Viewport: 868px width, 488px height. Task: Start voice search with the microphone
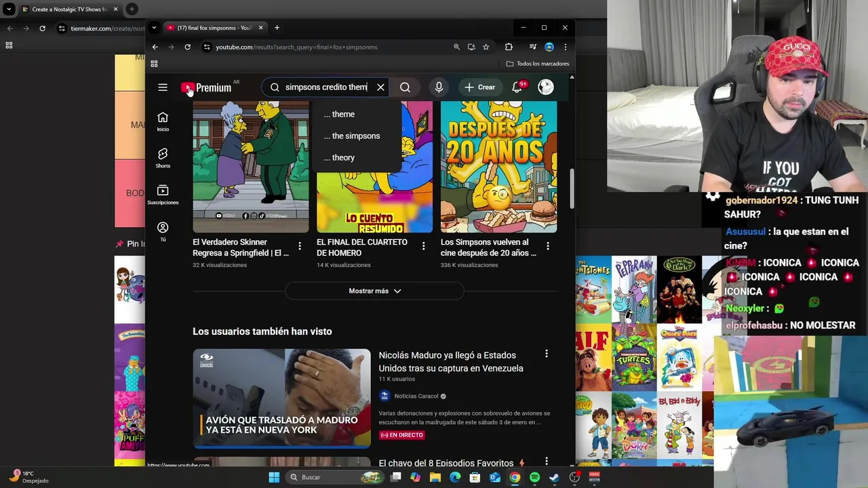[x=439, y=87]
